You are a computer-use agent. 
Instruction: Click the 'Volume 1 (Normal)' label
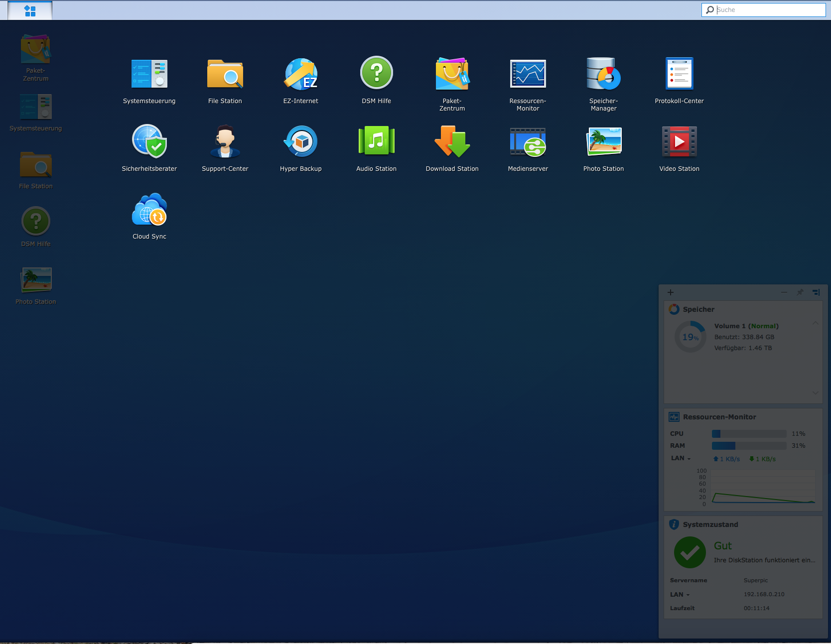(x=746, y=326)
